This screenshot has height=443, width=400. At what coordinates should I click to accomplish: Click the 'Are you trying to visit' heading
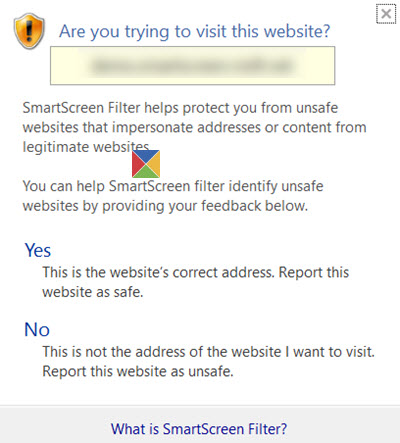(195, 32)
